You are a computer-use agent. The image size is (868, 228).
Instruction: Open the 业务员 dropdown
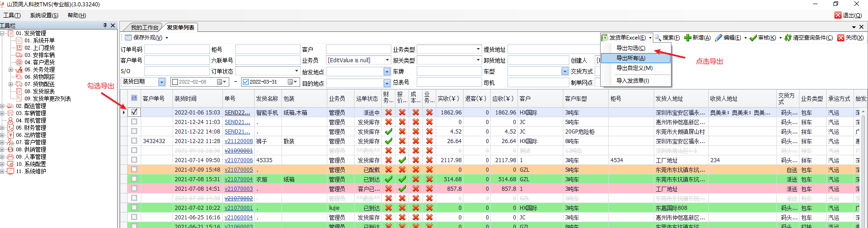(387, 60)
